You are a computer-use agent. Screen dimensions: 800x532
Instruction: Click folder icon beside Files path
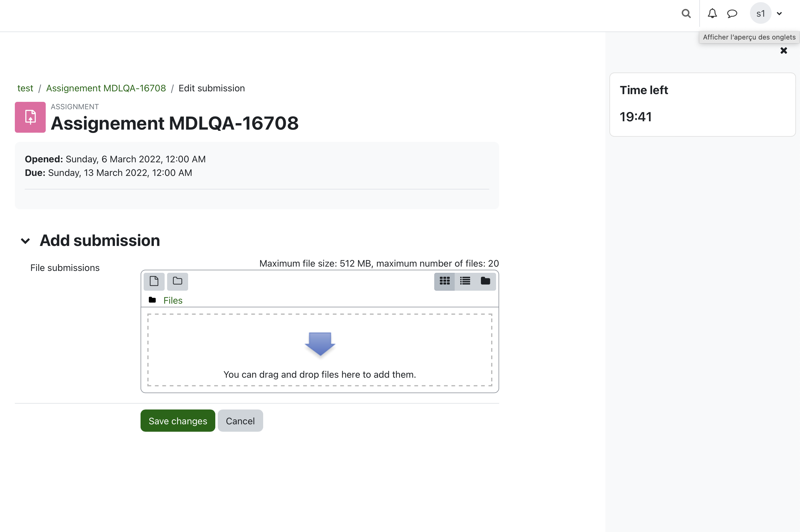152,300
